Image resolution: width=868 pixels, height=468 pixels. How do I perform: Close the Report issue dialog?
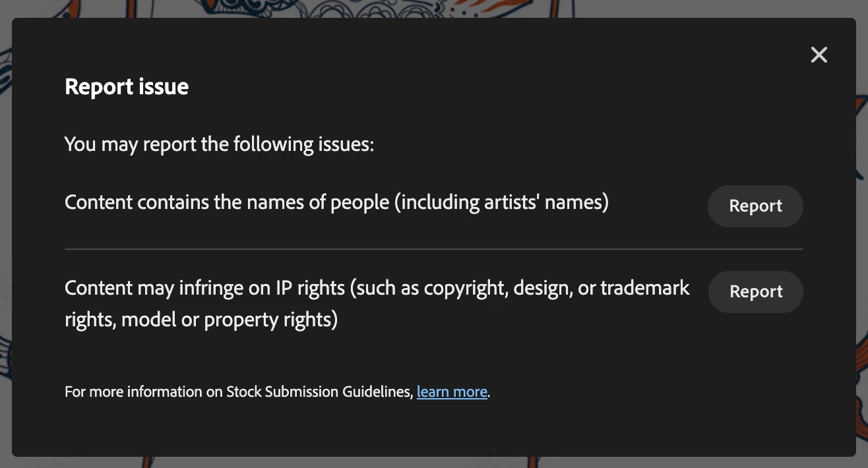tap(819, 55)
